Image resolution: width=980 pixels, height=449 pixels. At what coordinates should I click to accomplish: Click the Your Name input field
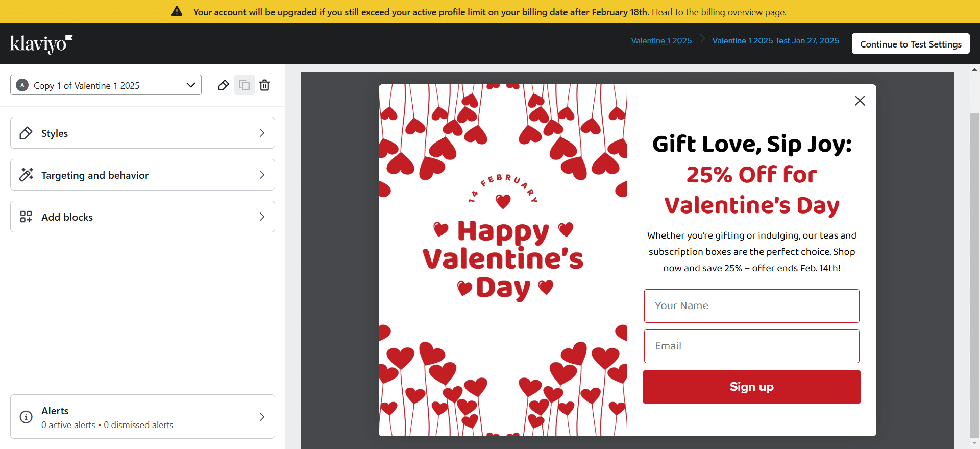click(x=751, y=306)
